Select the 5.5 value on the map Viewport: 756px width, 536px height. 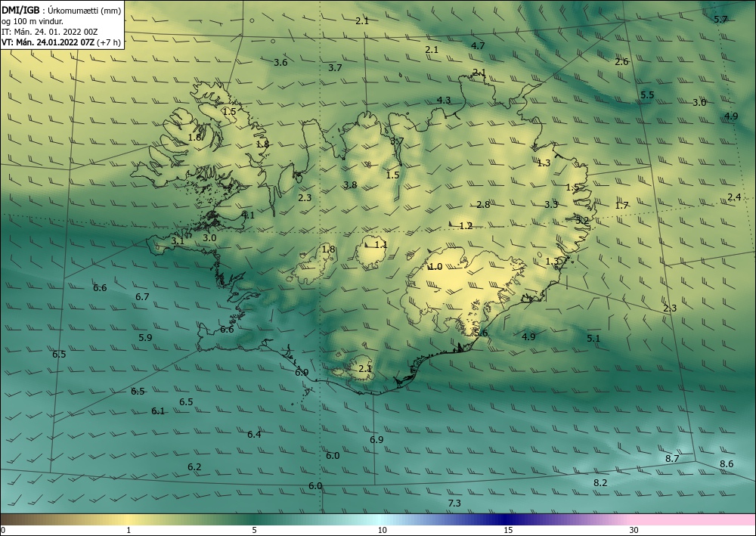[x=648, y=95]
